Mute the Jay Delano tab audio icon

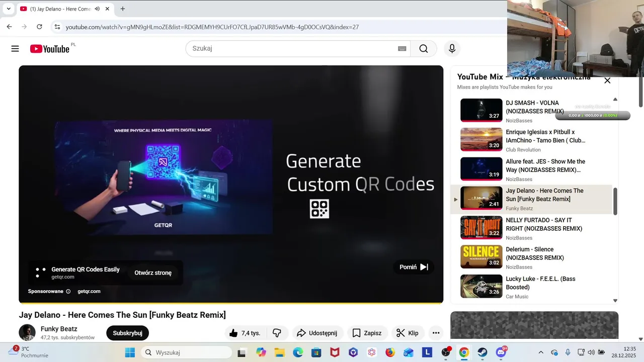(x=97, y=9)
